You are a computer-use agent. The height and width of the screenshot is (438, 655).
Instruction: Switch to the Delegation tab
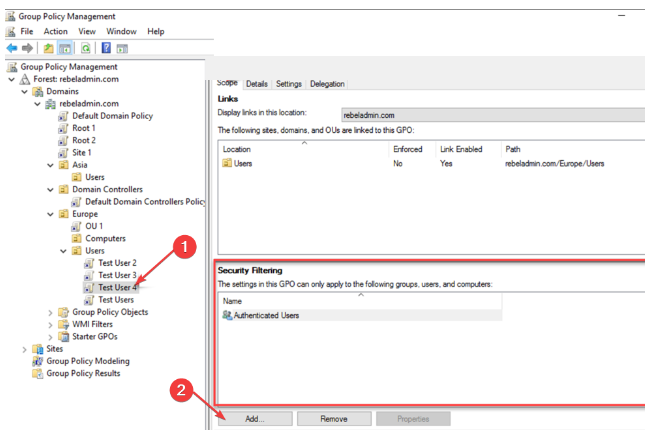(327, 84)
